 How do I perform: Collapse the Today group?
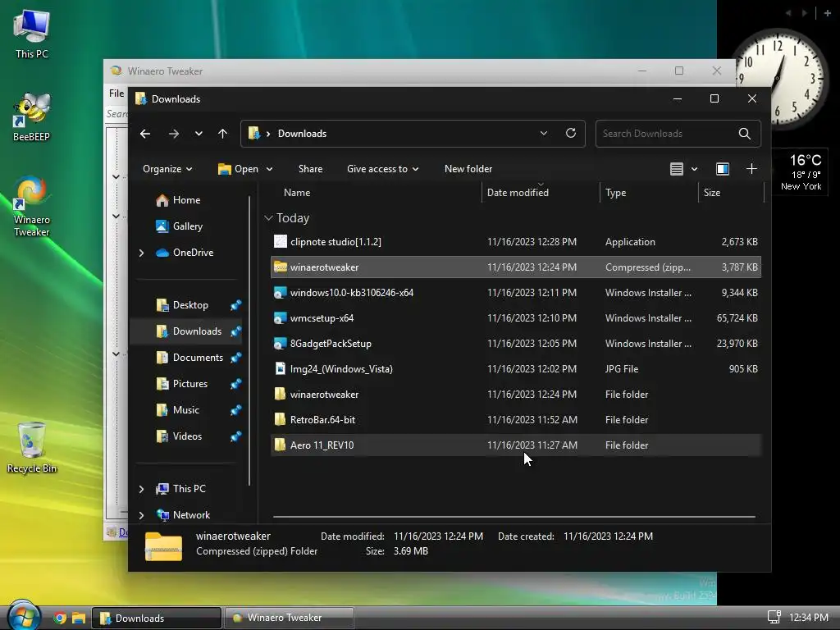coord(268,218)
